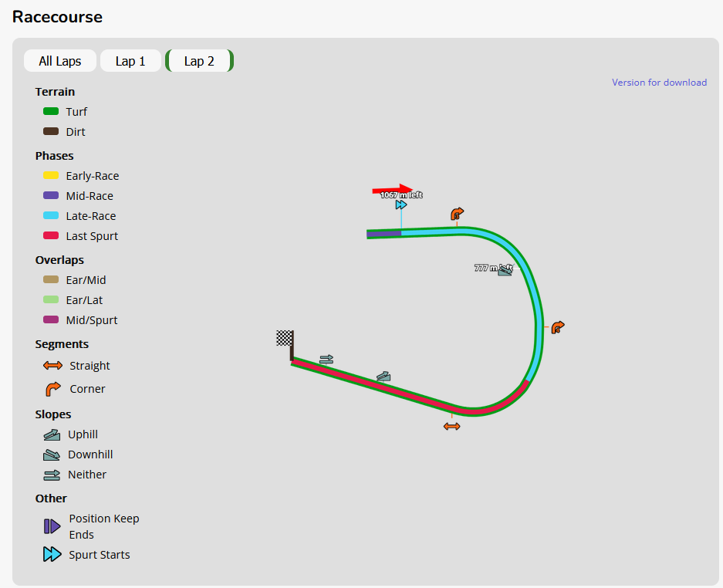This screenshot has height=588, width=723.
Task: Click the purple Mid-Race track section
Action: (383, 235)
